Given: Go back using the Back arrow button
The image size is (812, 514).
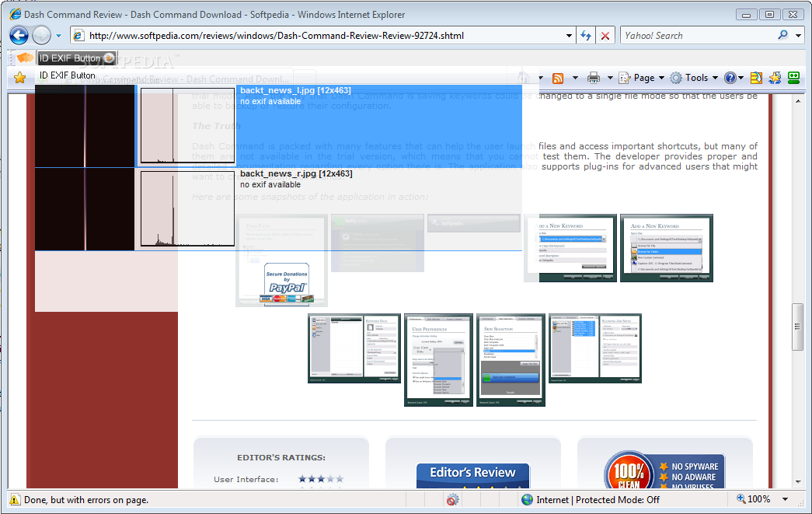Looking at the screenshot, I should (19, 36).
